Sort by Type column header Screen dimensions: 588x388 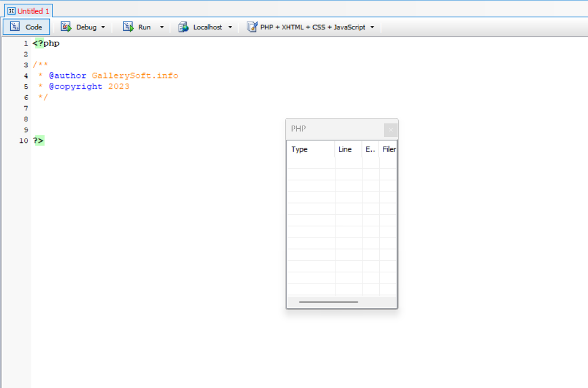tap(311, 149)
